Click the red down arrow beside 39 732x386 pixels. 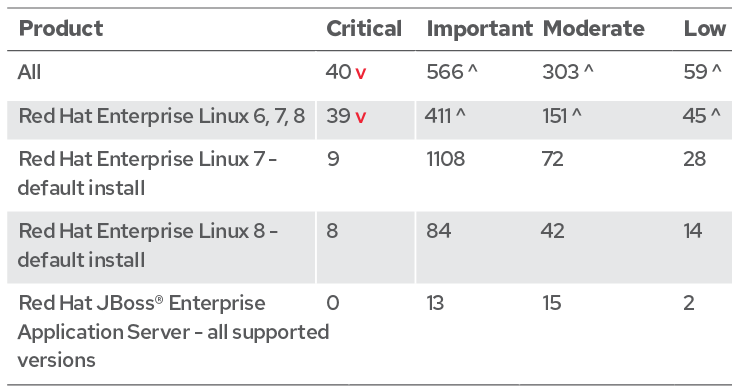[x=361, y=117]
